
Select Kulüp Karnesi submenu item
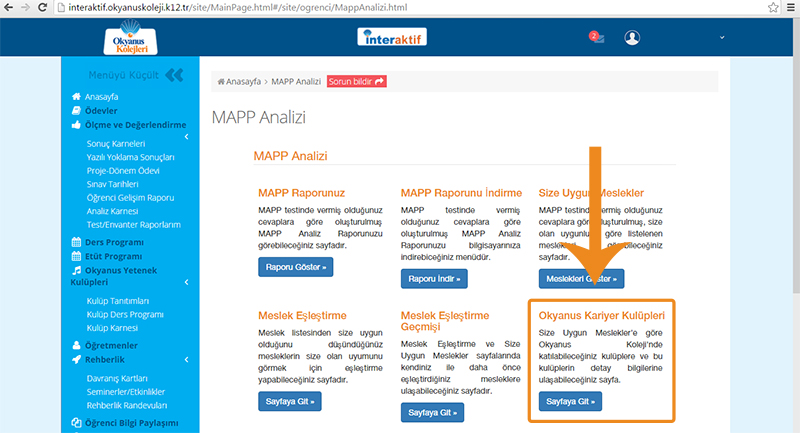(112, 328)
